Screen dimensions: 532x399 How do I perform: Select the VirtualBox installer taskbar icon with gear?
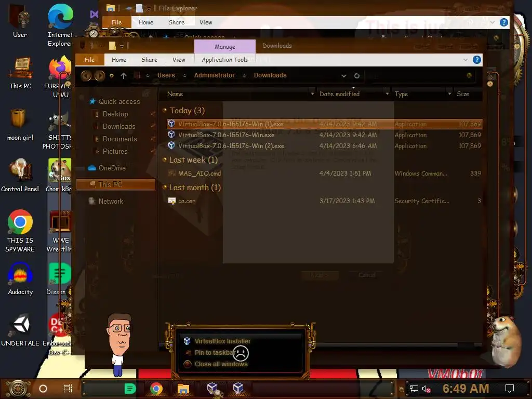[214, 389]
